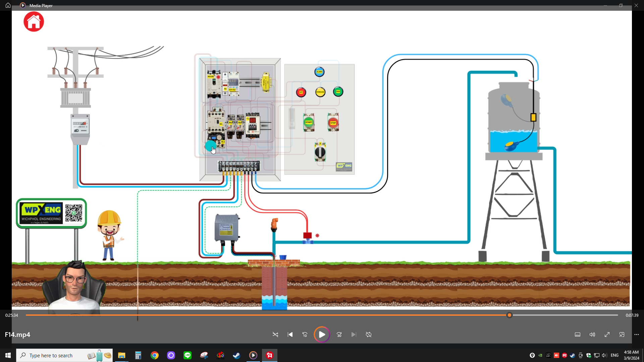This screenshot has width=644, height=362.
Task: Enter full screen mode
Action: [x=607, y=335]
